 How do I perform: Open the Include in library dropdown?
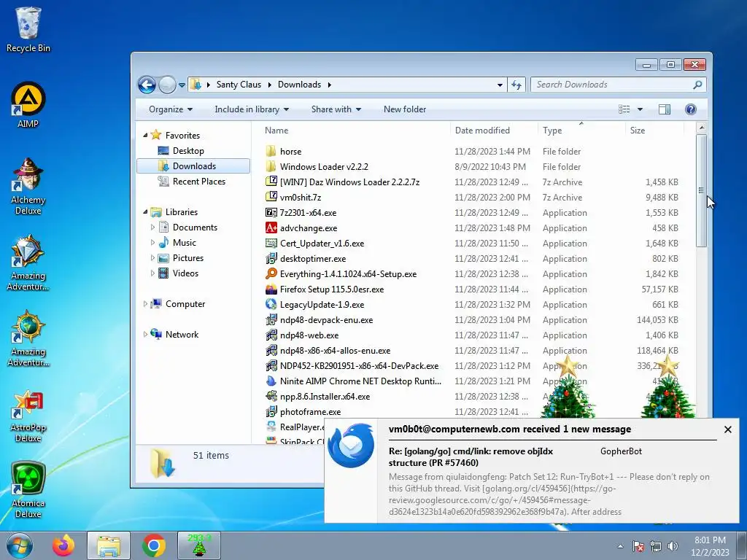(252, 109)
